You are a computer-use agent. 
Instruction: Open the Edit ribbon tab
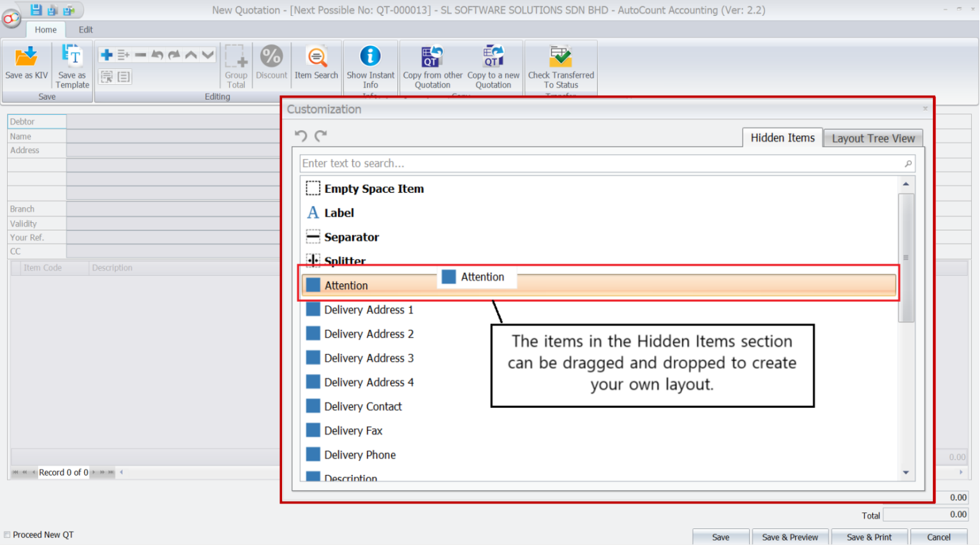pos(85,29)
